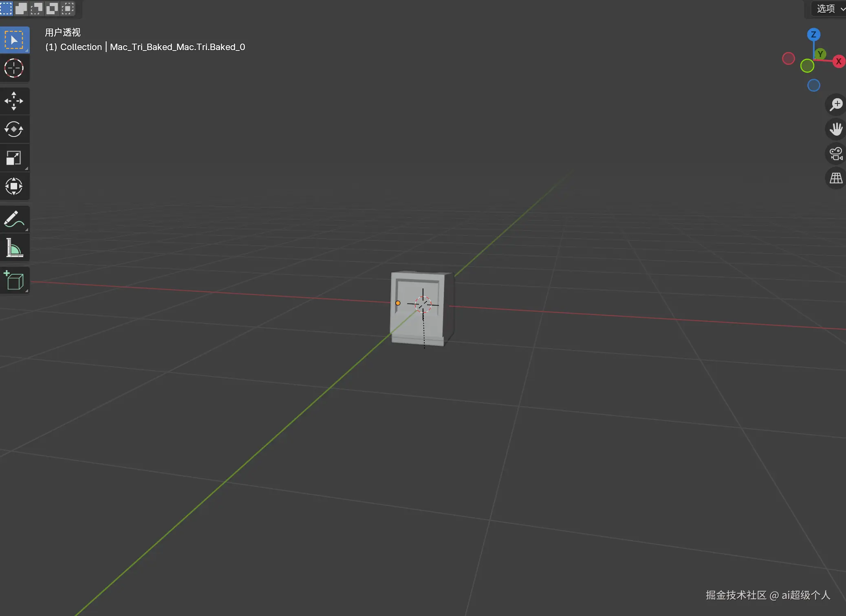Select the Annotate pencil tool

coord(14,219)
